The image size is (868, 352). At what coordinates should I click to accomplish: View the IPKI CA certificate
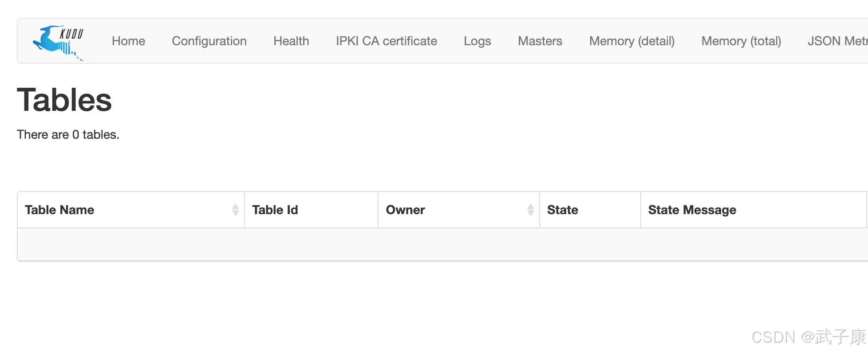click(386, 41)
